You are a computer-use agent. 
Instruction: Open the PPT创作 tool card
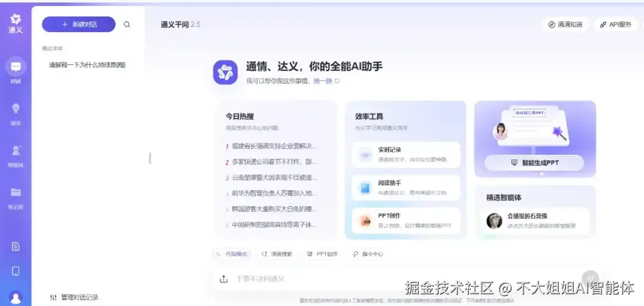(x=406, y=221)
